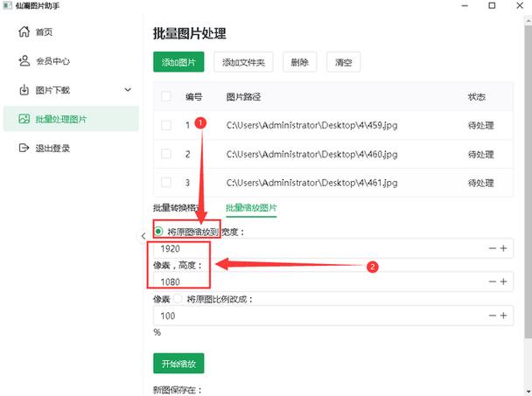Increase percentage with the plus button
The height and width of the screenshot is (396, 532).
[x=503, y=316]
